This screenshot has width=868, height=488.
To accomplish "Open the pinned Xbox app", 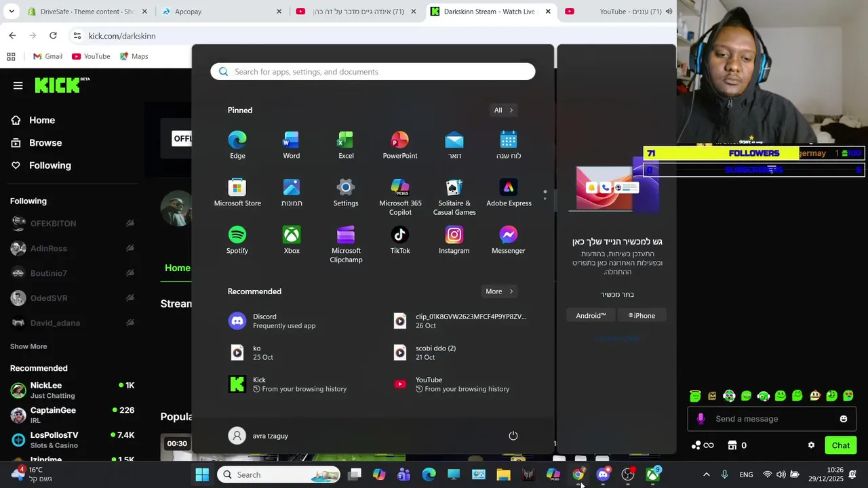I will click(292, 240).
